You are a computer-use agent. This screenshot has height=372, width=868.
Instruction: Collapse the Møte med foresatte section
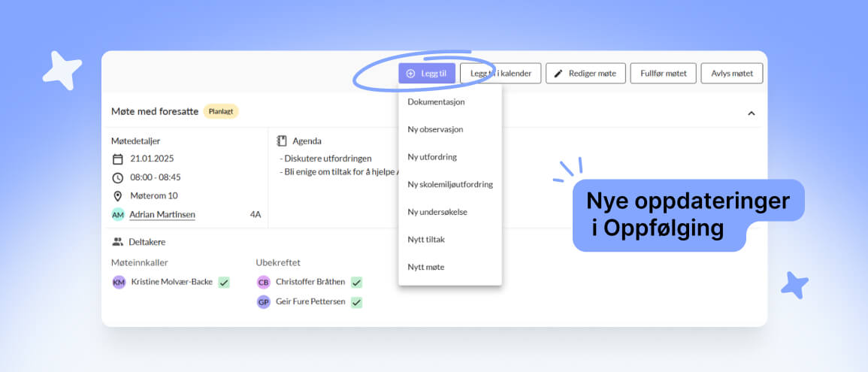[x=751, y=113]
